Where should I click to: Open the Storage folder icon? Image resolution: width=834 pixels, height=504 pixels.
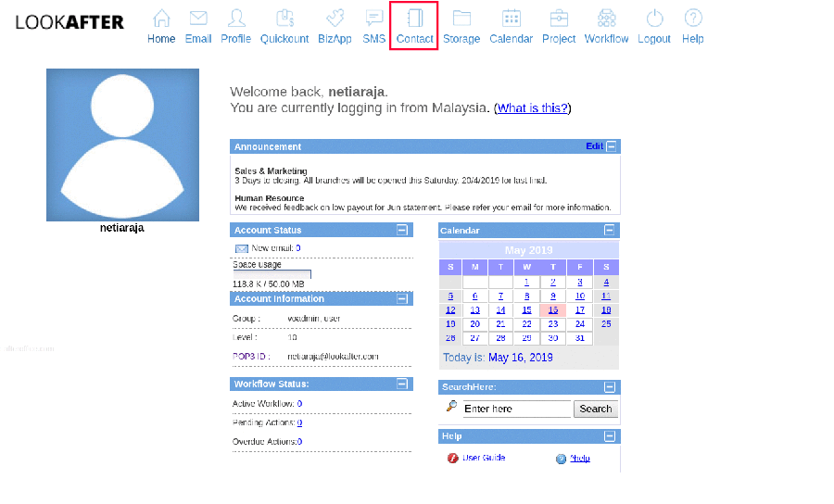point(461,18)
